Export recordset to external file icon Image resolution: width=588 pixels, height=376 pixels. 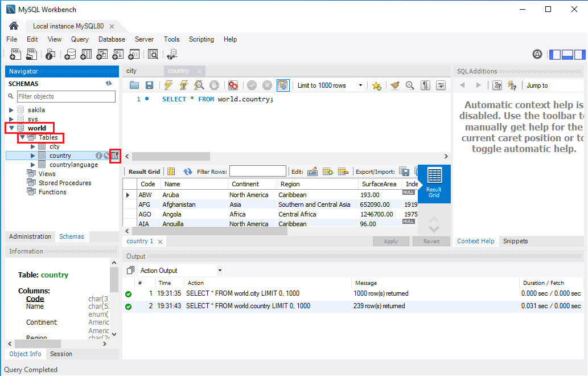click(404, 171)
